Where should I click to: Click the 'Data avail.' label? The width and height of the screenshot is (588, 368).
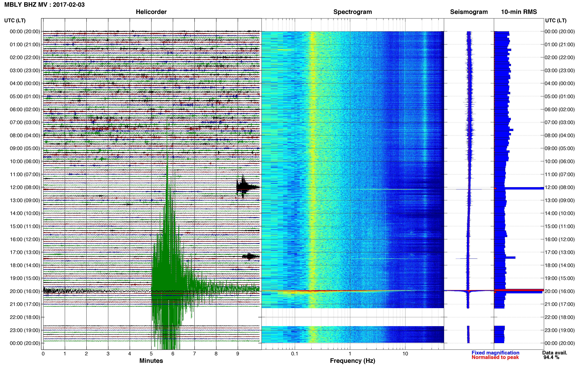point(555,353)
